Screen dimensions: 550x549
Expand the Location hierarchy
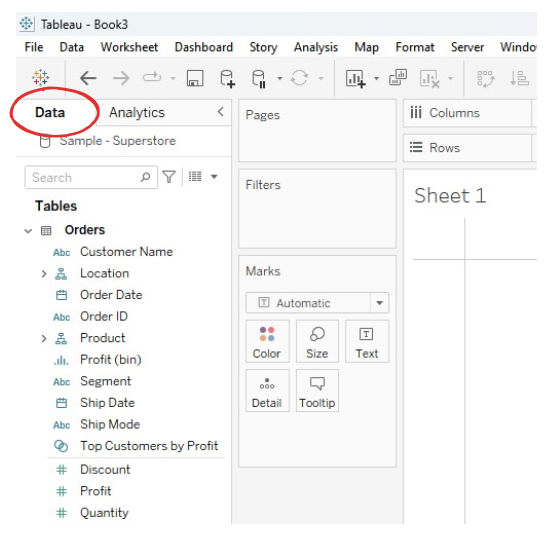pyautogui.click(x=44, y=274)
